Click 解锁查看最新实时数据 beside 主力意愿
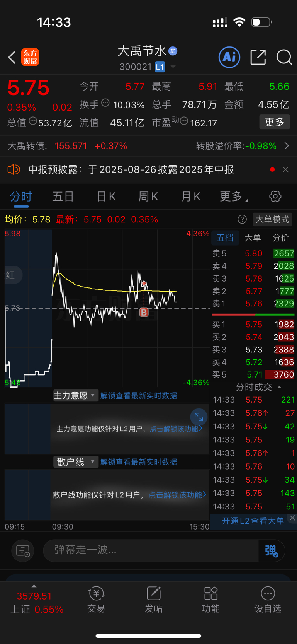 pos(139,395)
